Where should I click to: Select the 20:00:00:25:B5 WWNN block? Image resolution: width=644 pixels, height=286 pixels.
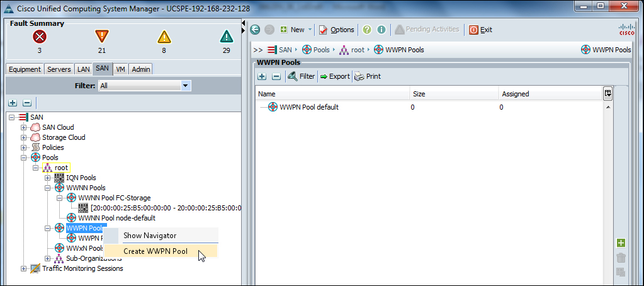tap(166, 208)
